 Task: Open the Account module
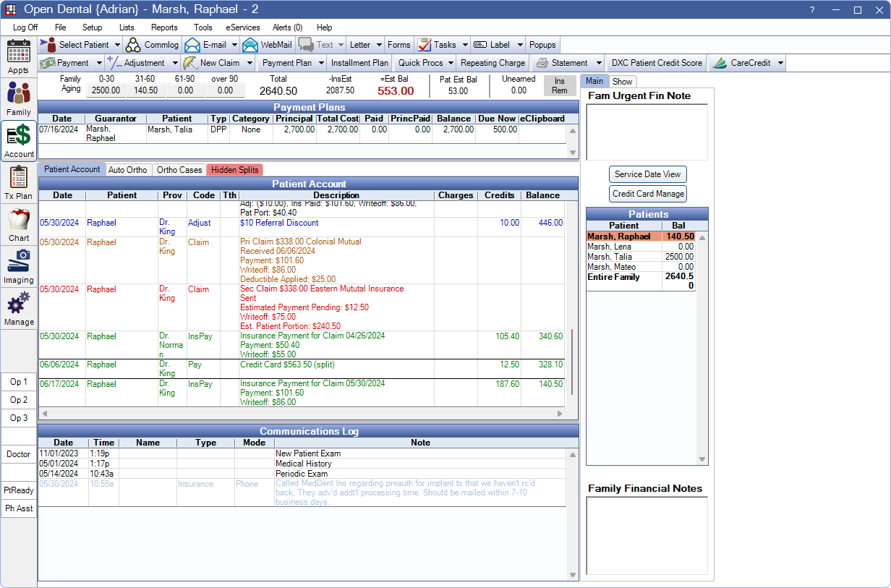point(19,140)
